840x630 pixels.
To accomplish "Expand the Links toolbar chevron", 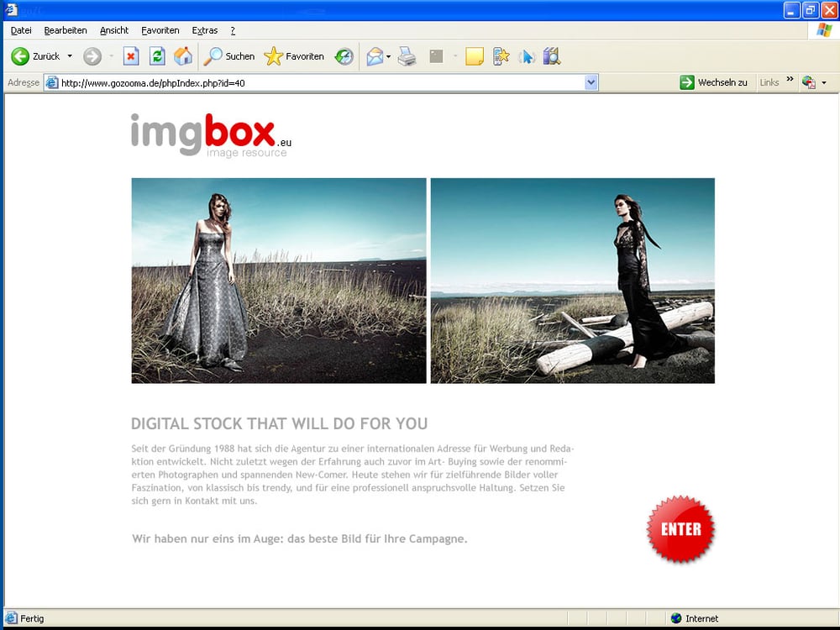I will 790,80.
